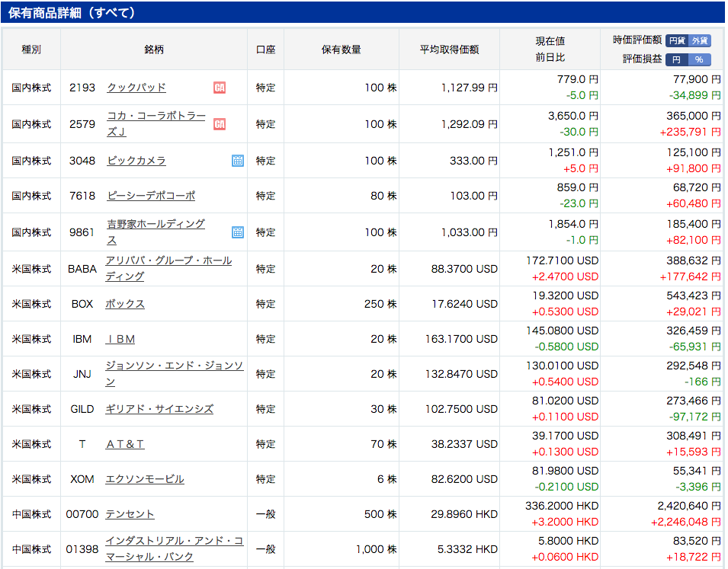
Task: Open the アリババ・グループ・ホールディング link
Action: click(x=168, y=268)
